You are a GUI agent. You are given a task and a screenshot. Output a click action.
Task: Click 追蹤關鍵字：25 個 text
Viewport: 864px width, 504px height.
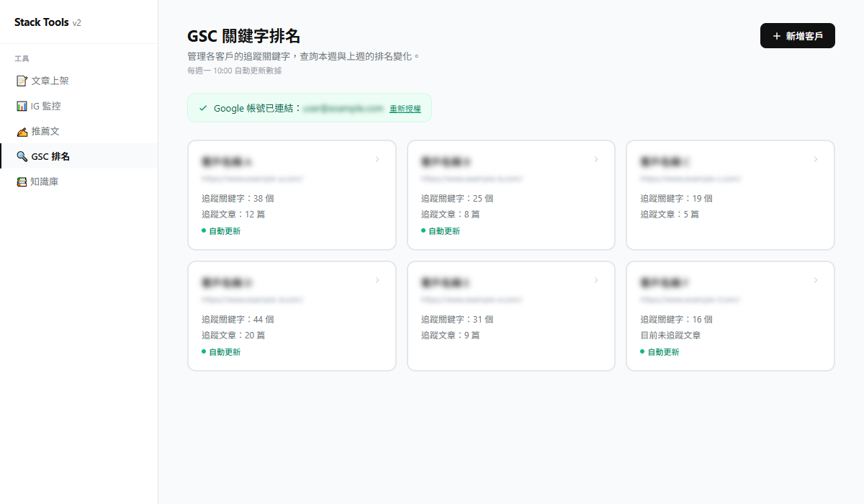[x=456, y=198]
